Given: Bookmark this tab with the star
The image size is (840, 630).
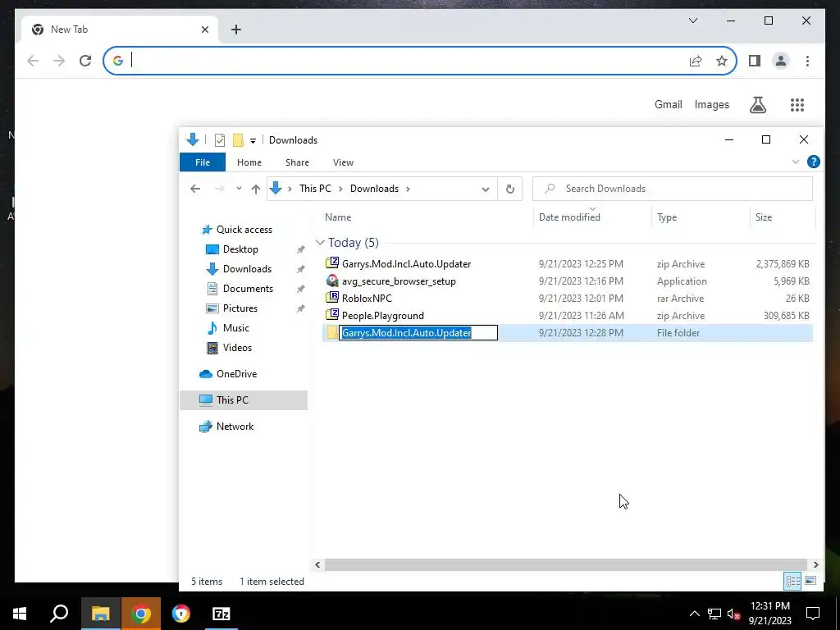Looking at the screenshot, I should [x=722, y=61].
